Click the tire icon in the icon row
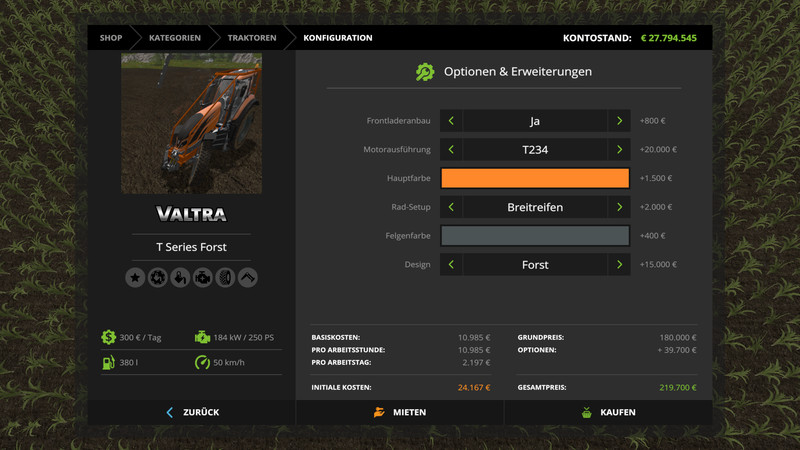Screen dimensions: 800x450 coord(225,277)
